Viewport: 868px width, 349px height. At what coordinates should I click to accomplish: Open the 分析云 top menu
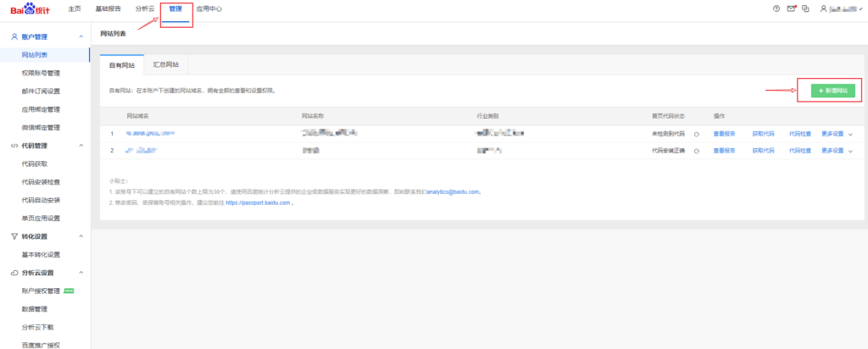click(x=145, y=8)
